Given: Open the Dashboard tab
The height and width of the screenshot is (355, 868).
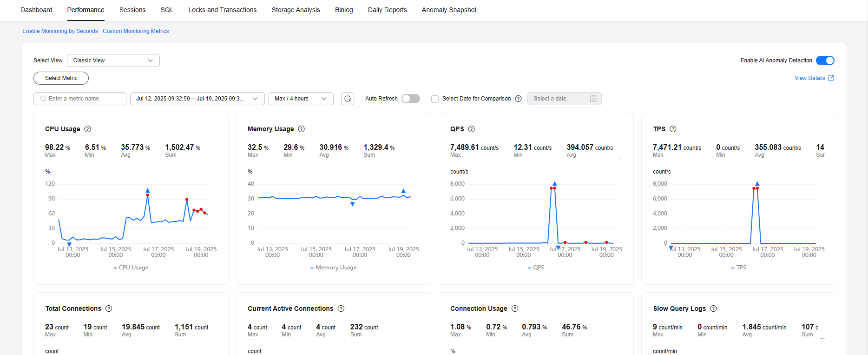Looking at the screenshot, I should [x=36, y=10].
